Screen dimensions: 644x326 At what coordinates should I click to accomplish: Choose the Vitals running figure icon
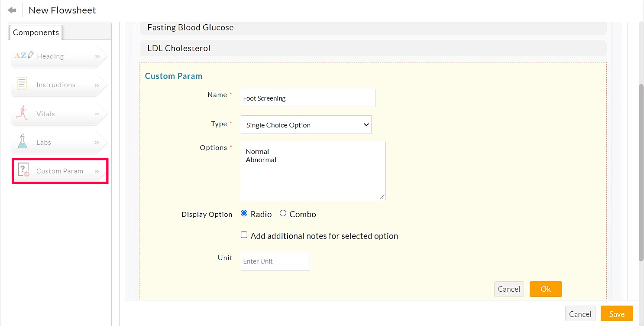click(21, 113)
